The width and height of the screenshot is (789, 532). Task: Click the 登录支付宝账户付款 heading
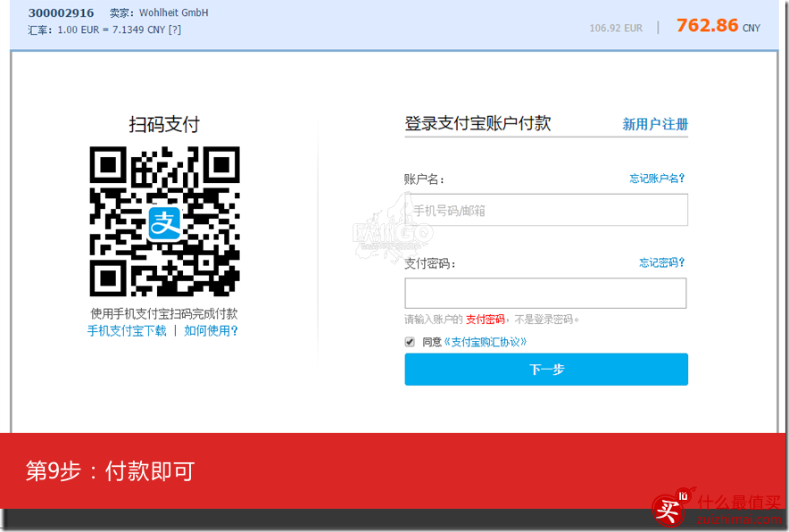[478, 123]
